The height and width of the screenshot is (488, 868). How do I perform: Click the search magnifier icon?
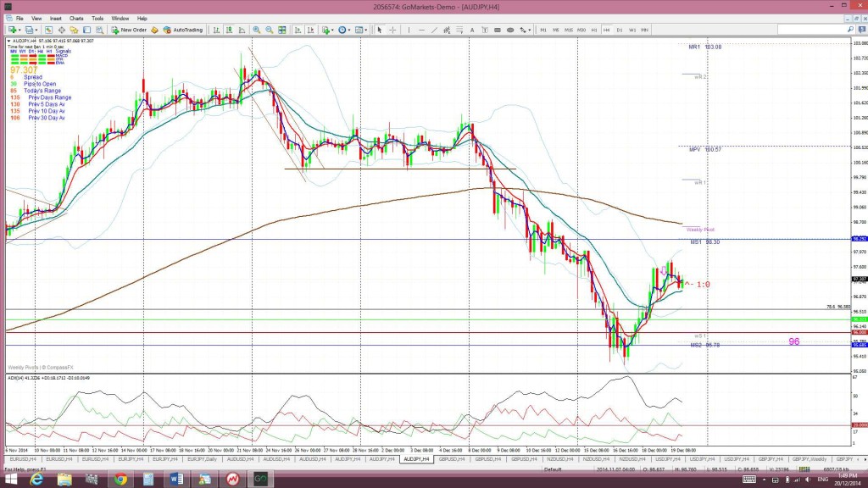850,30
